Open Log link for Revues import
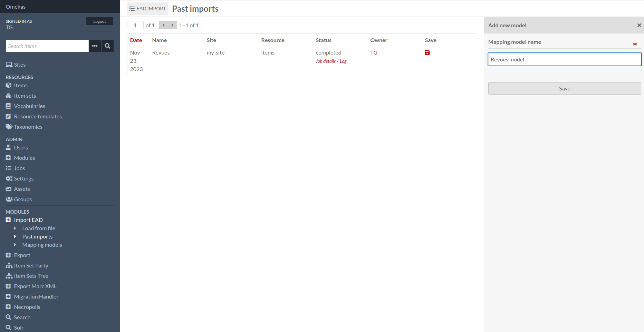Screen dimensions: 644x332 click(343, 61)
